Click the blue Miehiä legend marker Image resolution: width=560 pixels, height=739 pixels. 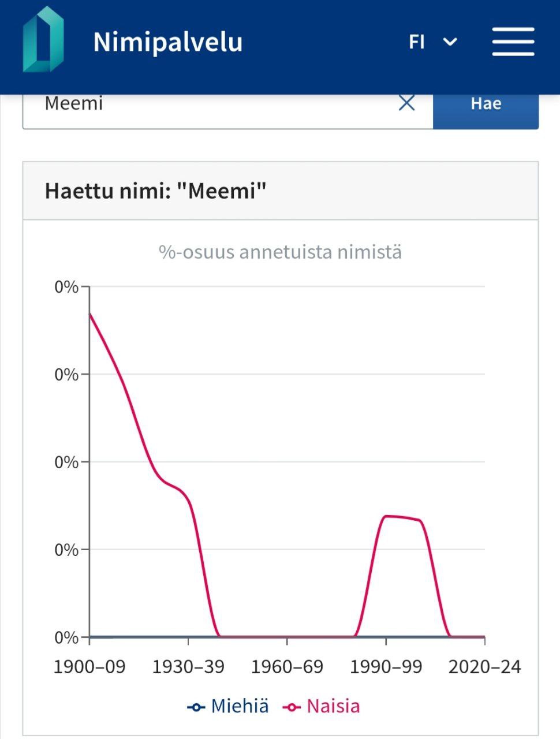coord(196,707)
